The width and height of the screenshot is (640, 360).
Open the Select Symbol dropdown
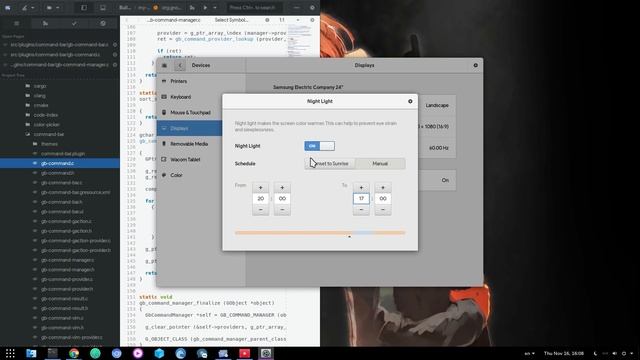click(231, 20)
